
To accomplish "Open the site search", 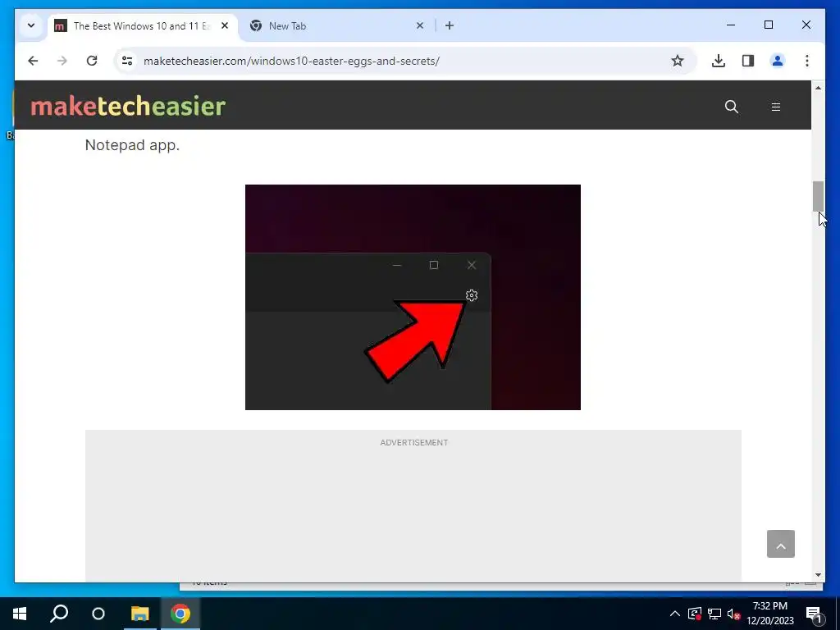I will point(731,107).
